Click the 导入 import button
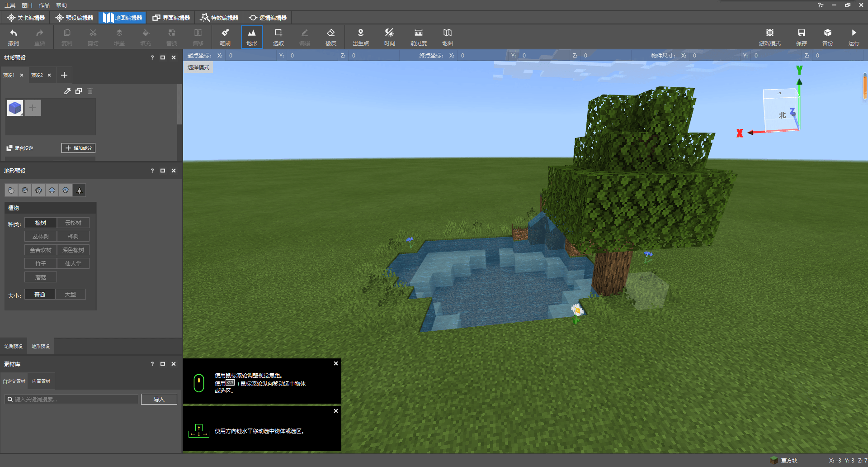Viewport: 868px width, 467px height. tap(159, 399)
